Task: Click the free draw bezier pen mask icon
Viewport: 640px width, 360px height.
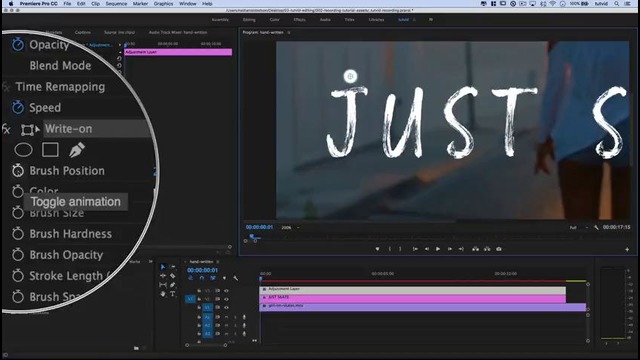Action: (x=76, y=150)
